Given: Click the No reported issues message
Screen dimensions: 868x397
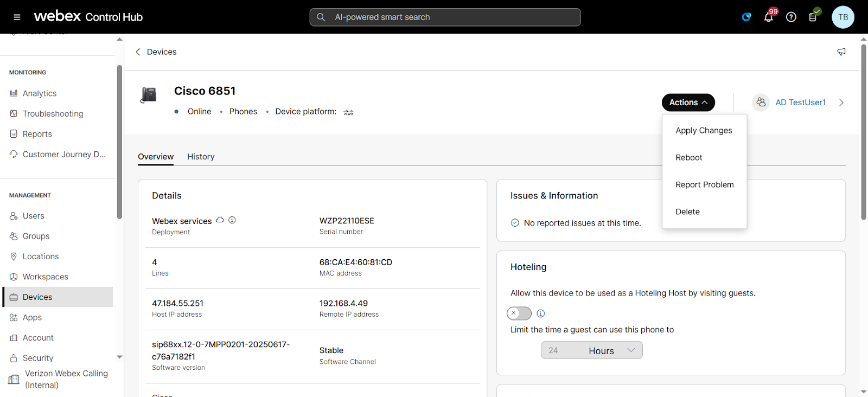Looking at the screenshot, I should coord(582,223).
